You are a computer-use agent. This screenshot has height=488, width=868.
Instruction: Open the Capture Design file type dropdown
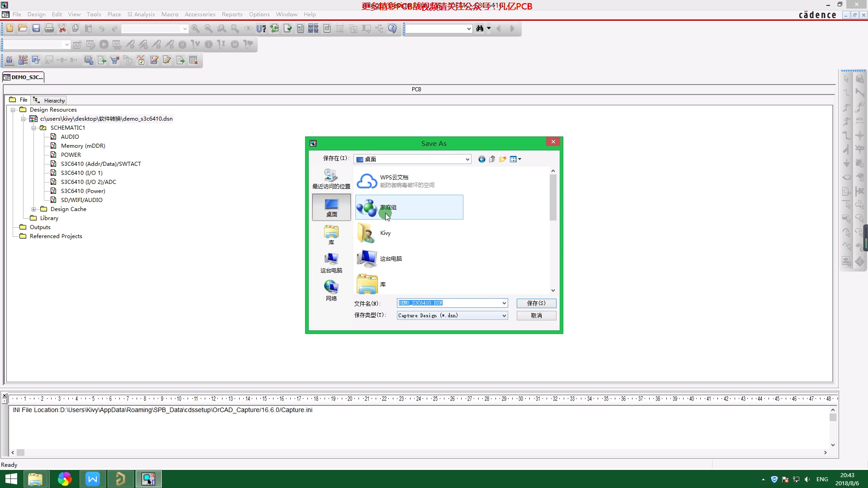[x=504, y=316]
